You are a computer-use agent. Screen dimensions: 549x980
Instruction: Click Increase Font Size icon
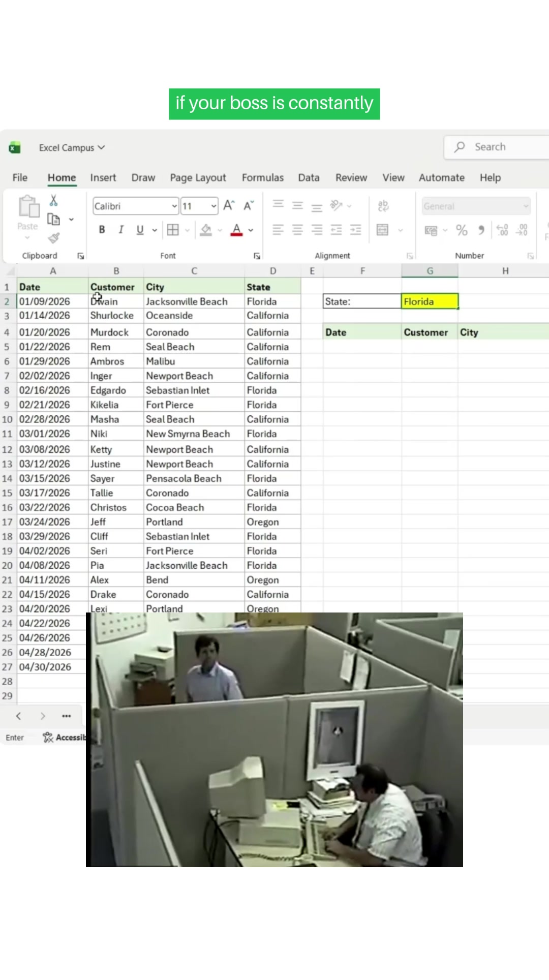pyautogui.click(x=229, y=205)
